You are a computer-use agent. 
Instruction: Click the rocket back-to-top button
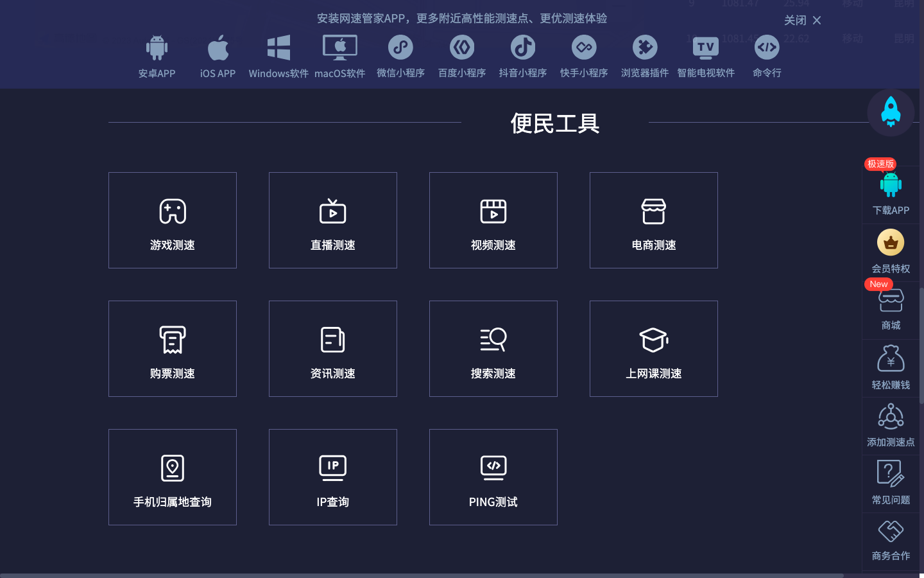(891, 112)
